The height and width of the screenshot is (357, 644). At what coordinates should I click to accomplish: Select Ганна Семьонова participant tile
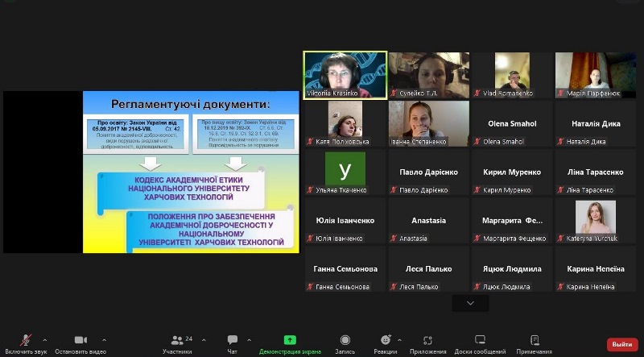[345, 269]
